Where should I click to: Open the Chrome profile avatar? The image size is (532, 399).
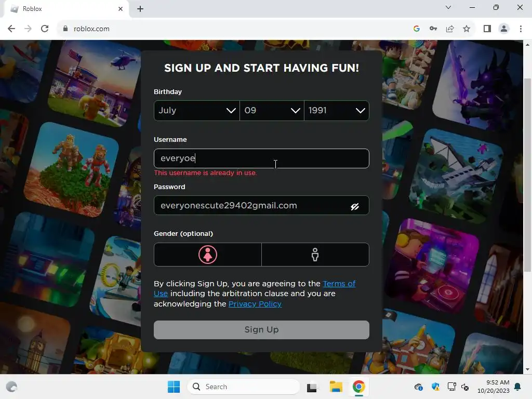click(x=504, y=29)
